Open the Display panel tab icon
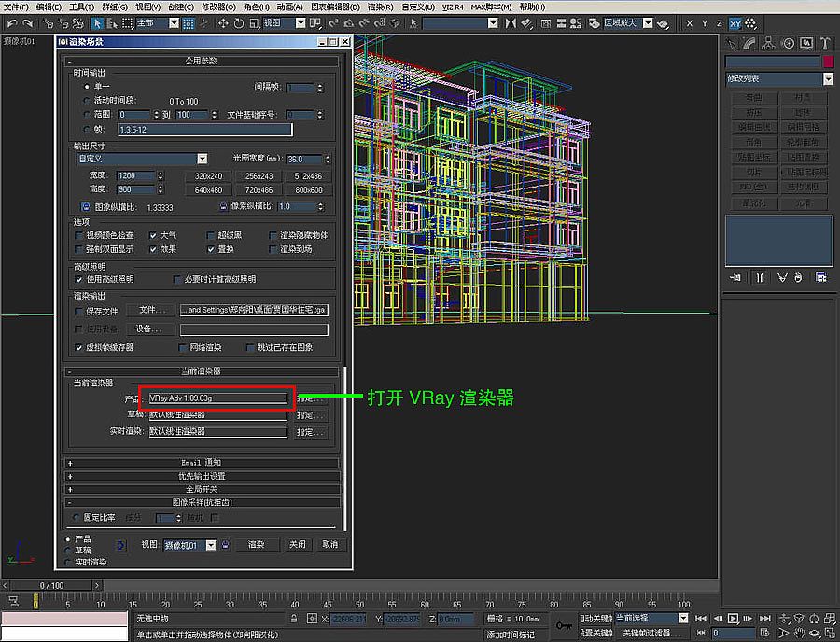Image resolution: width=840 pixels, height=642 pixels. 806,43
